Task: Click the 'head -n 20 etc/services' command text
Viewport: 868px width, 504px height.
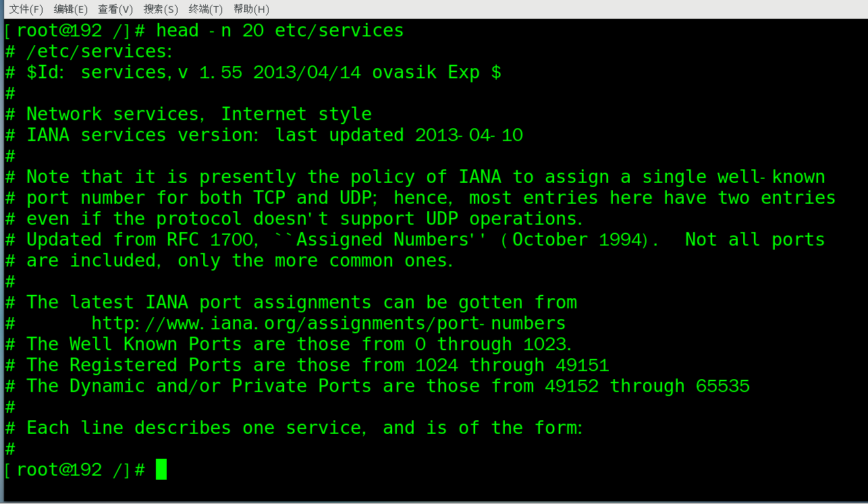Action: pos(279,30)
